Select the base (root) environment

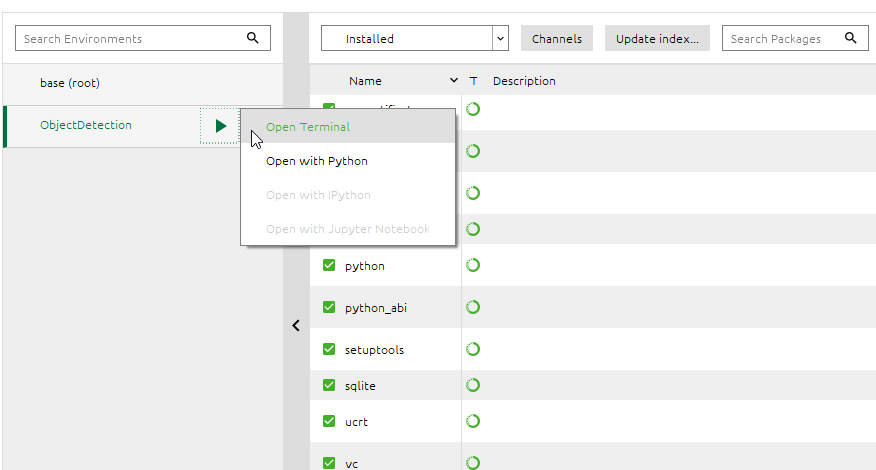[x=70, y=83]
